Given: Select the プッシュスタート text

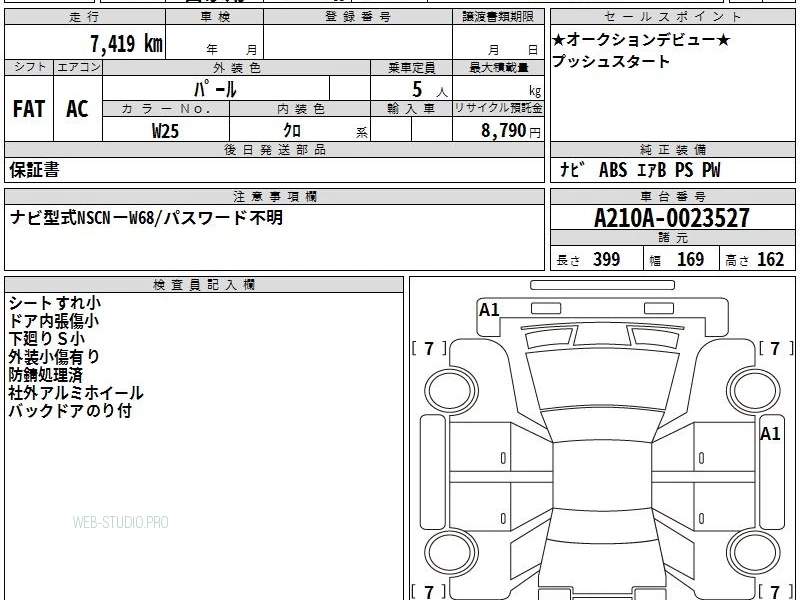Looking at the screenshot, I should pos(611,62).
